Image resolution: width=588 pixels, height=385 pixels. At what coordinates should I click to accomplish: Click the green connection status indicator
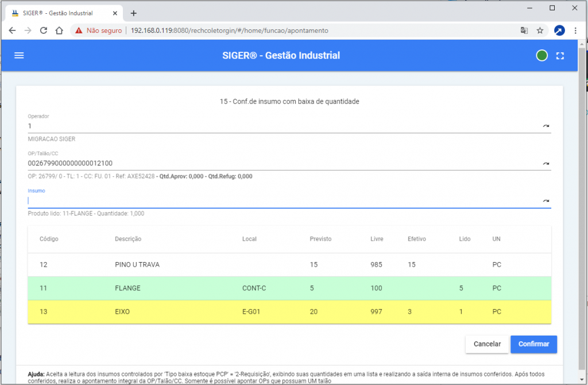pos(541,56)
